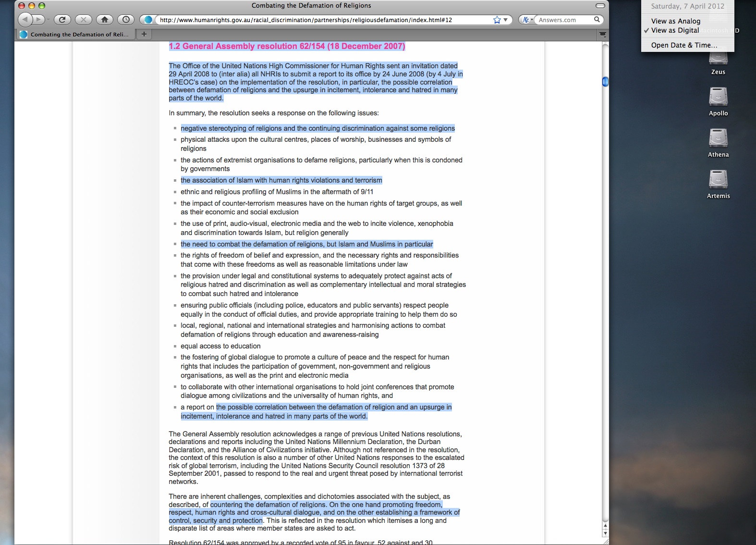This screenshot has height=545, width=756.
Task: Open a new tab with plus button
Action: pyautogui.click(x=144, y=34)
